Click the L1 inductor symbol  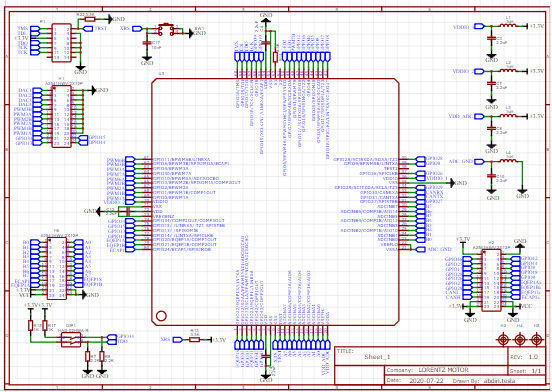click(x=508, y=26)
